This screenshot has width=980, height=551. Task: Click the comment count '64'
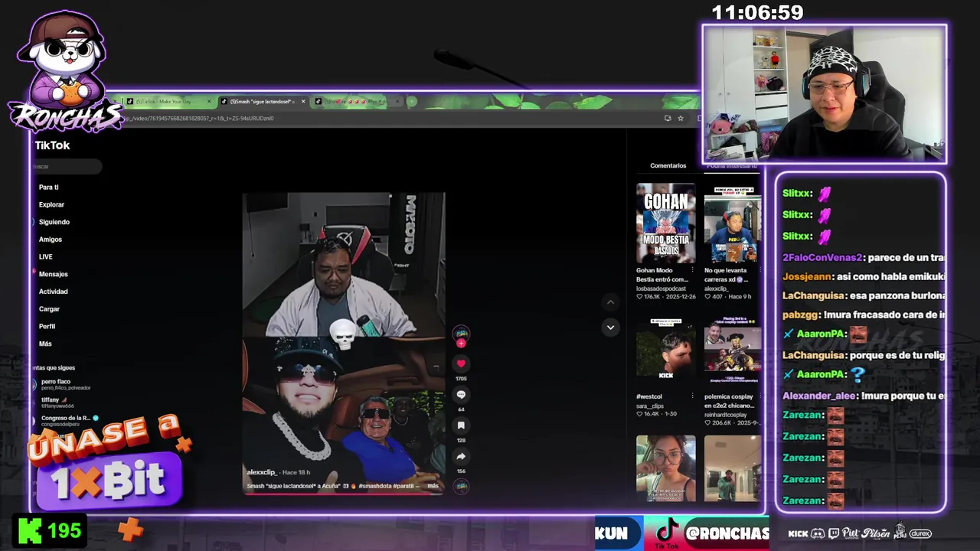click(x=461, y=409)
